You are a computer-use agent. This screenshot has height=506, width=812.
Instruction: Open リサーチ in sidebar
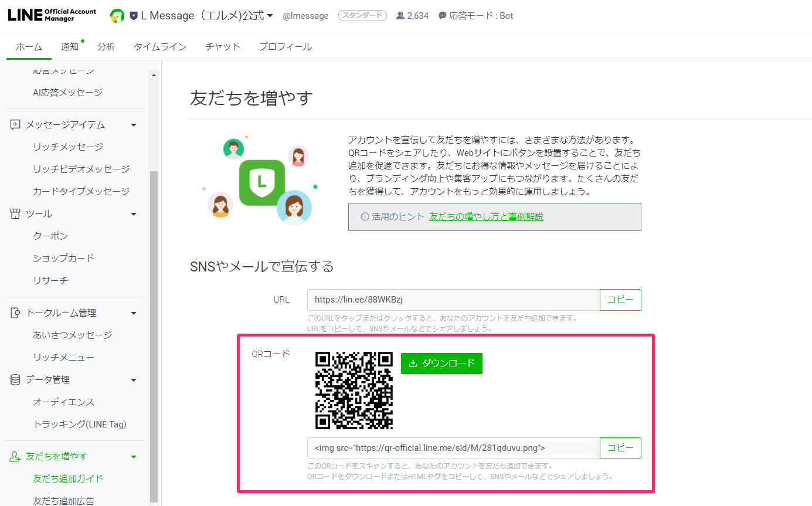(50, 280)
